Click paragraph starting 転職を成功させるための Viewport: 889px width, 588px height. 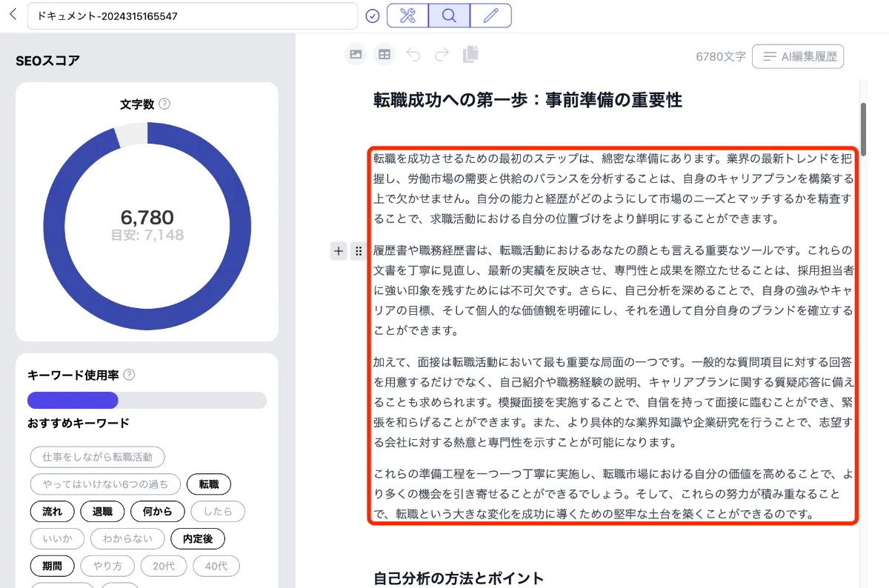(613, 188)
